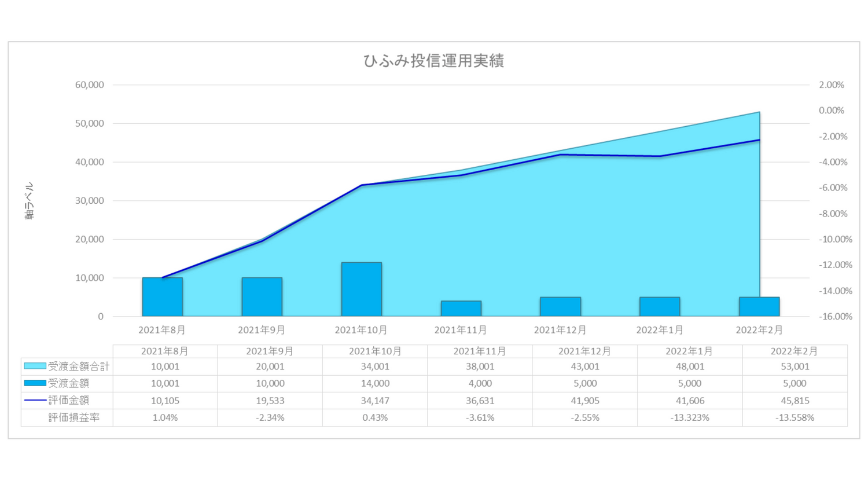The width and height of the screenshot is (868, 488).
Task: Click the -10.00% right axis label
Action: (x=836, y=239)
